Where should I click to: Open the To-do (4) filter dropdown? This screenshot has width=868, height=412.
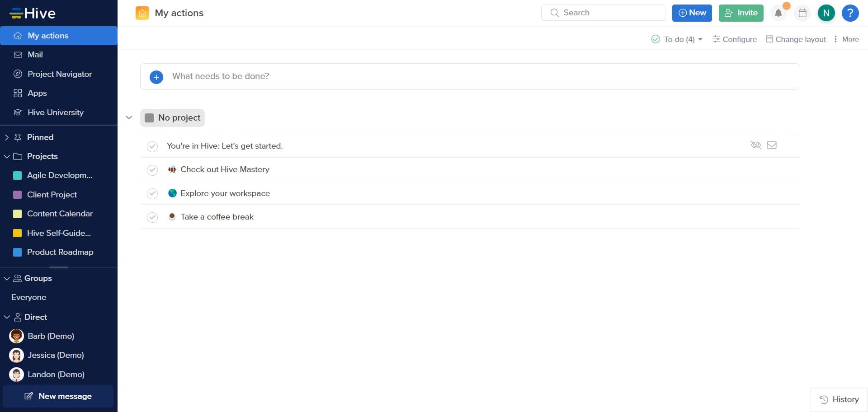click(677, 39)
